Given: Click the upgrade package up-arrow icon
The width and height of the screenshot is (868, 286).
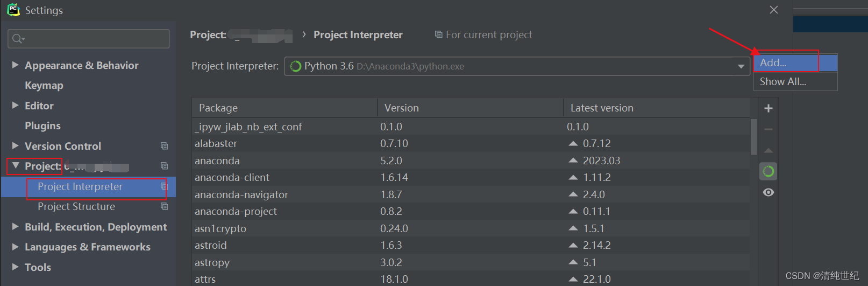Looking at the screenshot, I should click(x=769, y=150).
